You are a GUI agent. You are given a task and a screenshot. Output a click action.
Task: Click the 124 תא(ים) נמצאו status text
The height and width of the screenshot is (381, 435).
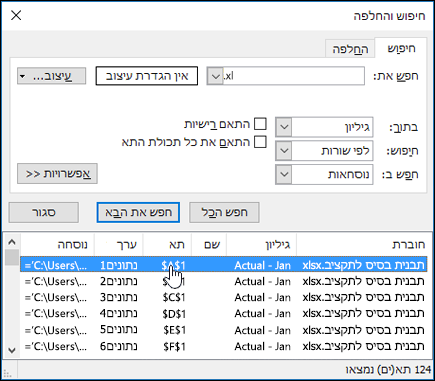[388, 370]
